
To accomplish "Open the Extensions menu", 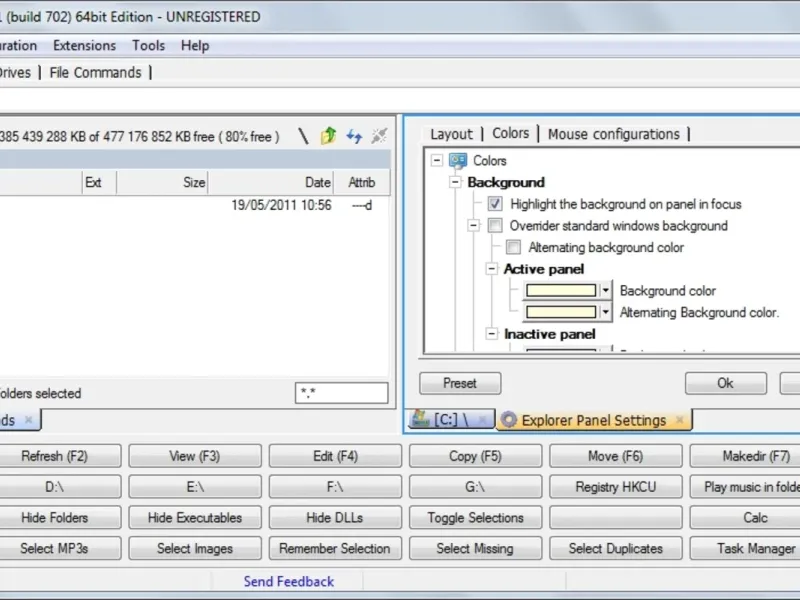I will pyautogui.click(x=85, y=46).
